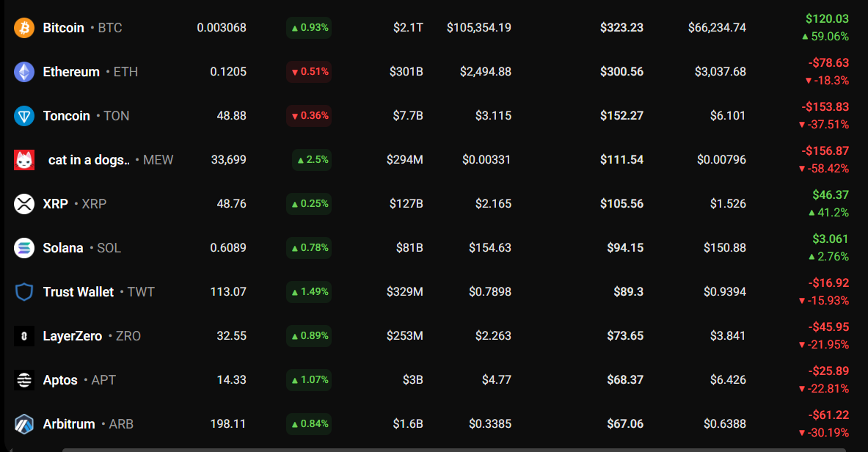This screenshot has width=868, height=452.
Task: Click the horizontal scrollbar at the bottom
Action: pyautogui.click(x=453, y=449)
